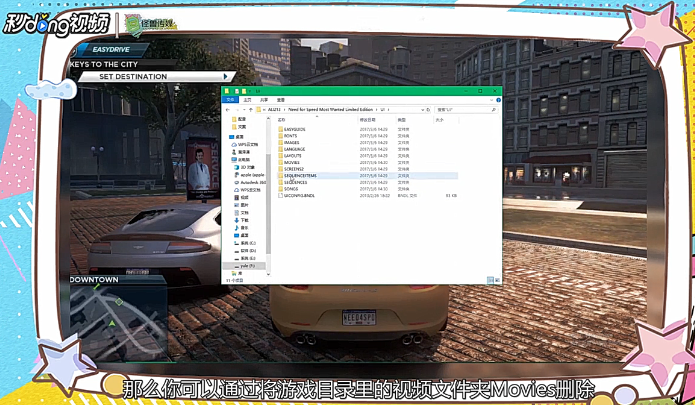Open quick access toolbar customize dropdown
This screenshot has width=695, height=405.
250,91
